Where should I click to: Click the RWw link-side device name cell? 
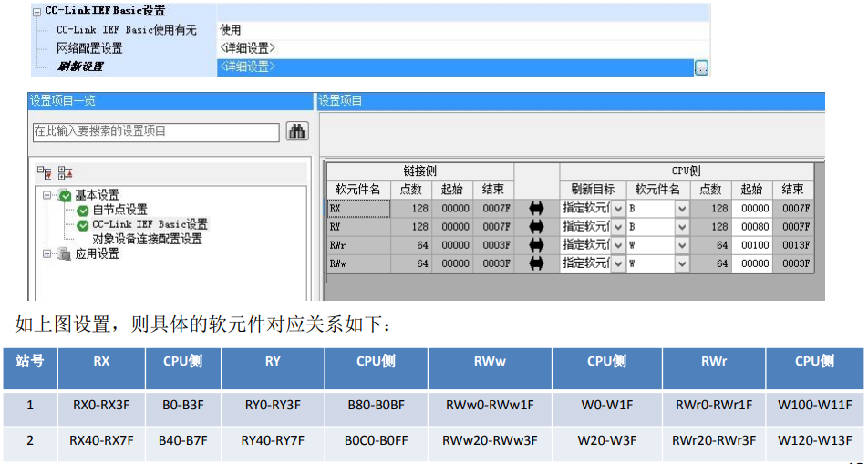point(358,264)
